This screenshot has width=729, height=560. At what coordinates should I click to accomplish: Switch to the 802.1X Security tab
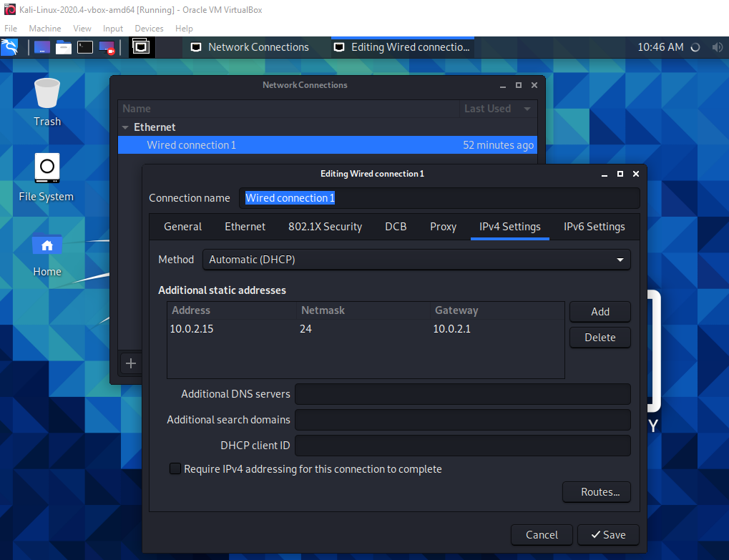point(325,227)
